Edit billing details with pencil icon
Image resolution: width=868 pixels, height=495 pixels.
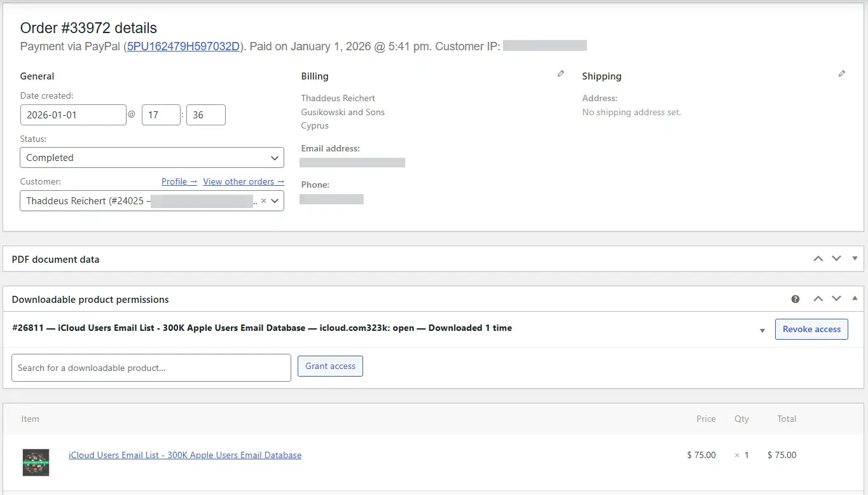(x=560, y=74)
